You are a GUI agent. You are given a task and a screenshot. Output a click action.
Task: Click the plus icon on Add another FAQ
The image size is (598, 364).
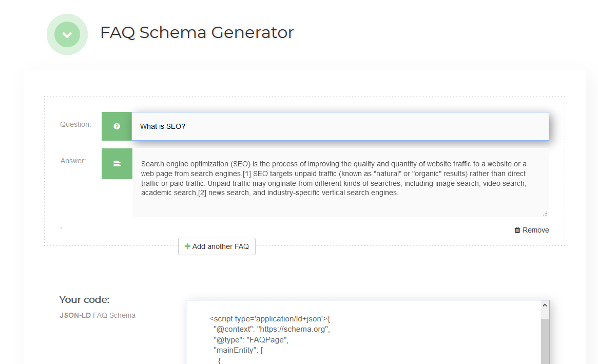(x=187, y=246)
